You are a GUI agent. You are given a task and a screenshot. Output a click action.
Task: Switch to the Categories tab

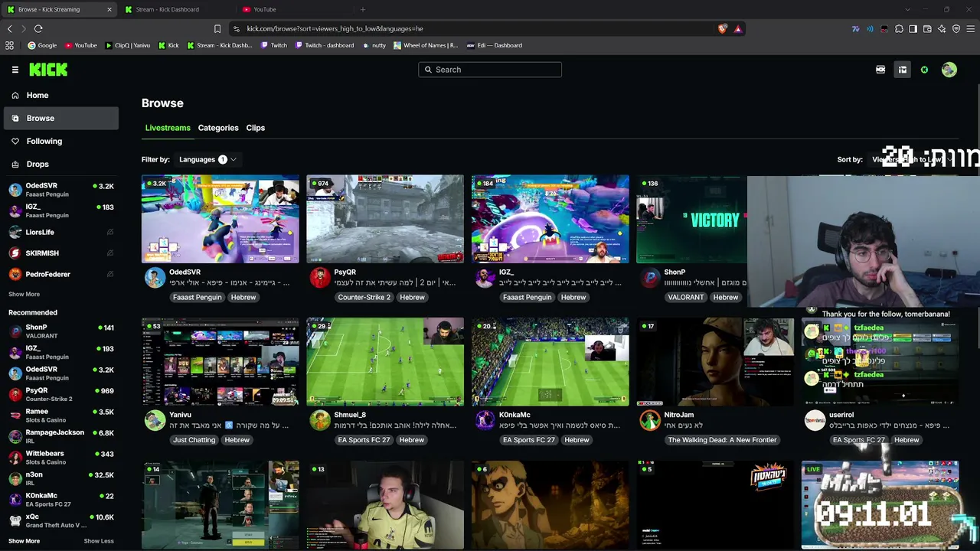218,128
